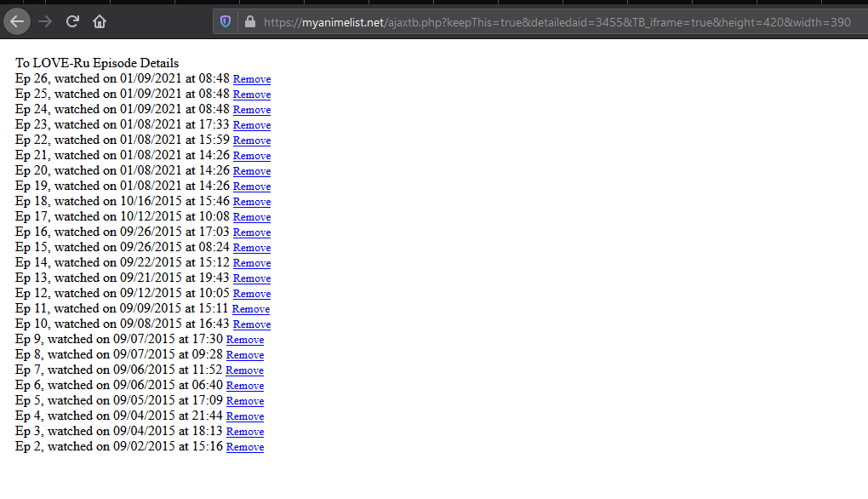Remove the Ep 8 watch entry

click(x=245, y=355)
